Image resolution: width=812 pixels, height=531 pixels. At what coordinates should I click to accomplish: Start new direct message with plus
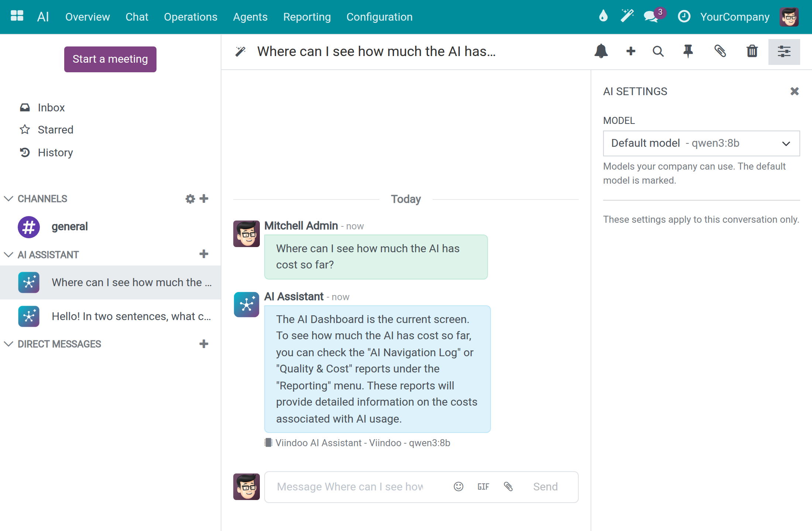click(x=204, y=344)
